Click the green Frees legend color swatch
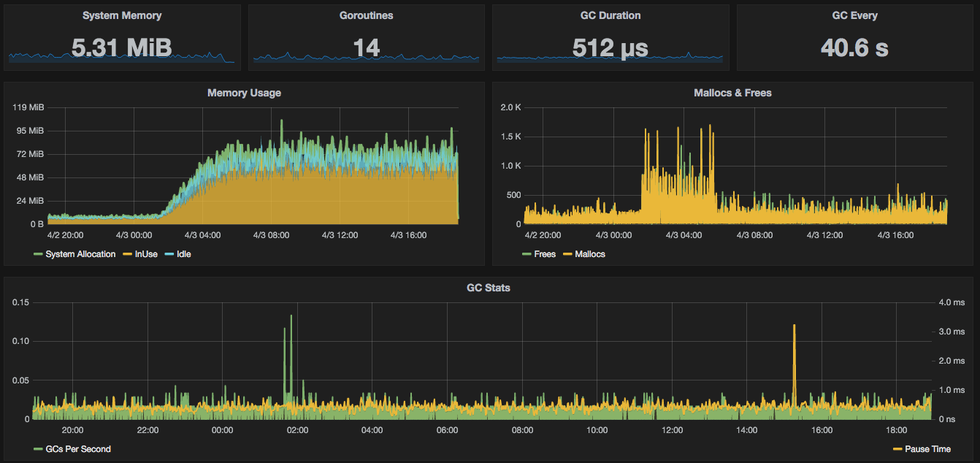The height and width of the screenshot is (463, 980). pyautogui.click(x=527, y=254)
